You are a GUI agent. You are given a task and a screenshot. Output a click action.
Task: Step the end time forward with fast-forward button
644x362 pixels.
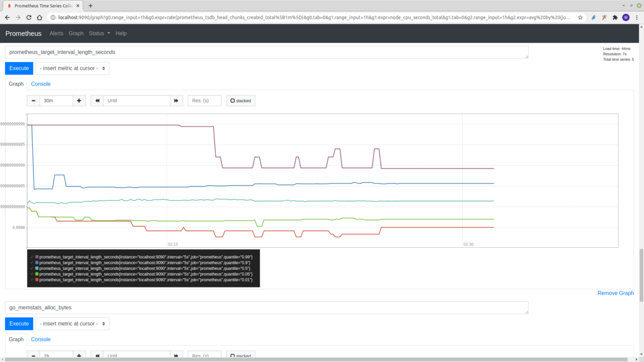pyautogui.click(x=177, y=100)
